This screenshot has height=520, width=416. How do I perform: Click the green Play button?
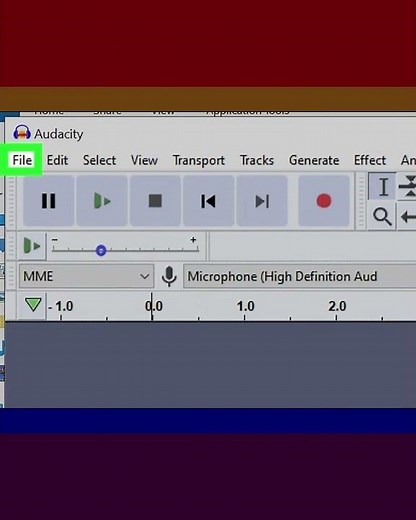[x=102, y=201]
